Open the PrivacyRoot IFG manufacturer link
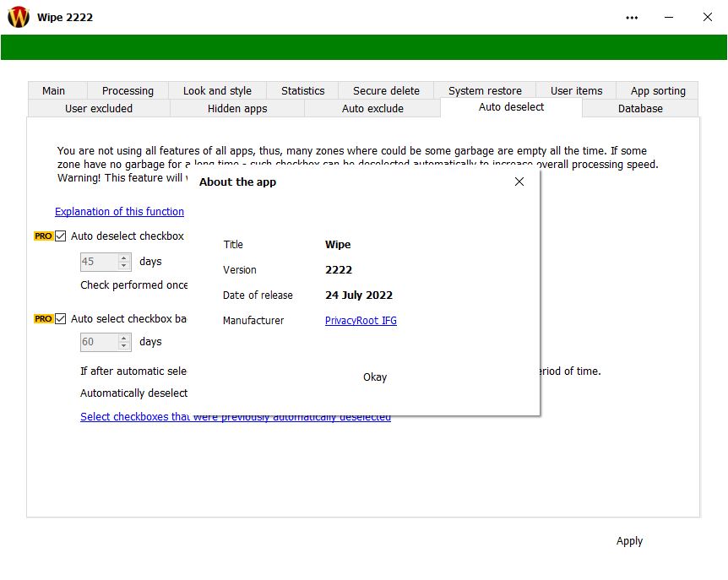Image resolution: width=728 pixels, height=580 pixels. pos(361,320)
